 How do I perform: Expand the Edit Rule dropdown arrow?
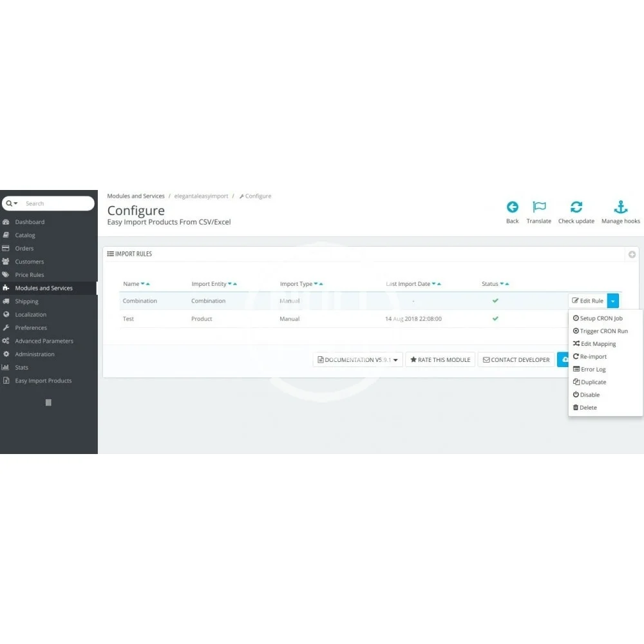pyautogui.click(x=613, y=301)
